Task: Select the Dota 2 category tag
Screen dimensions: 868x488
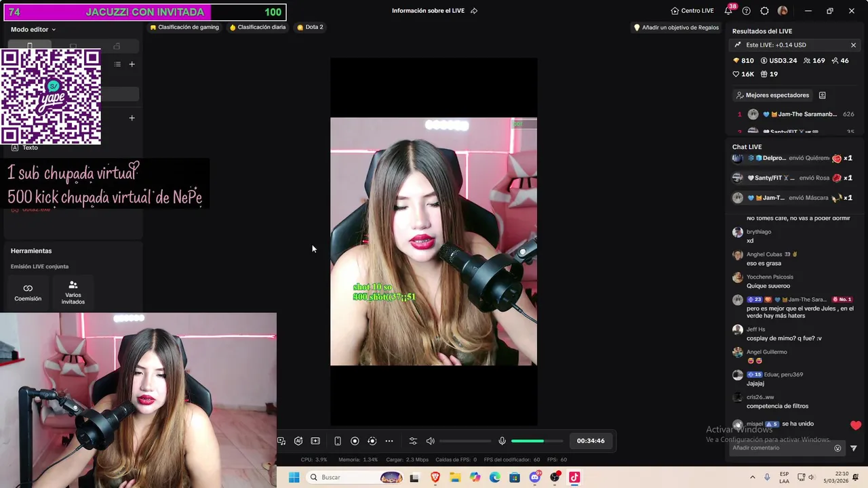Action: 310,27
